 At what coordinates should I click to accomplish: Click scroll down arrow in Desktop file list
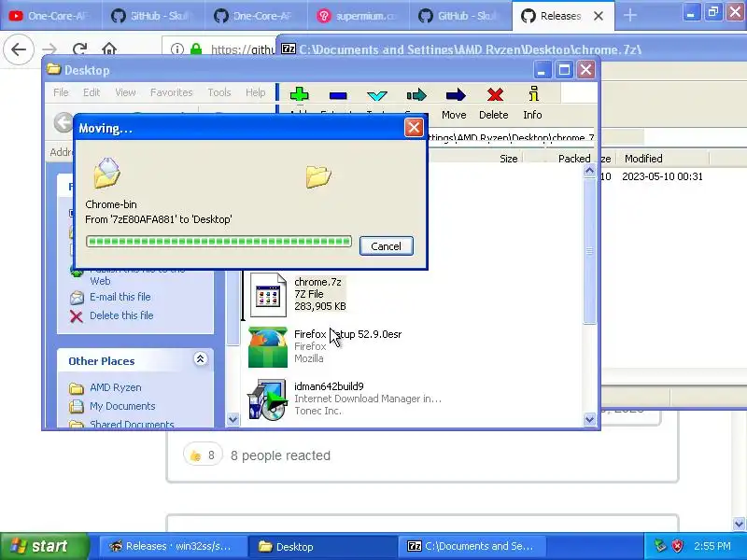(589, 419)
